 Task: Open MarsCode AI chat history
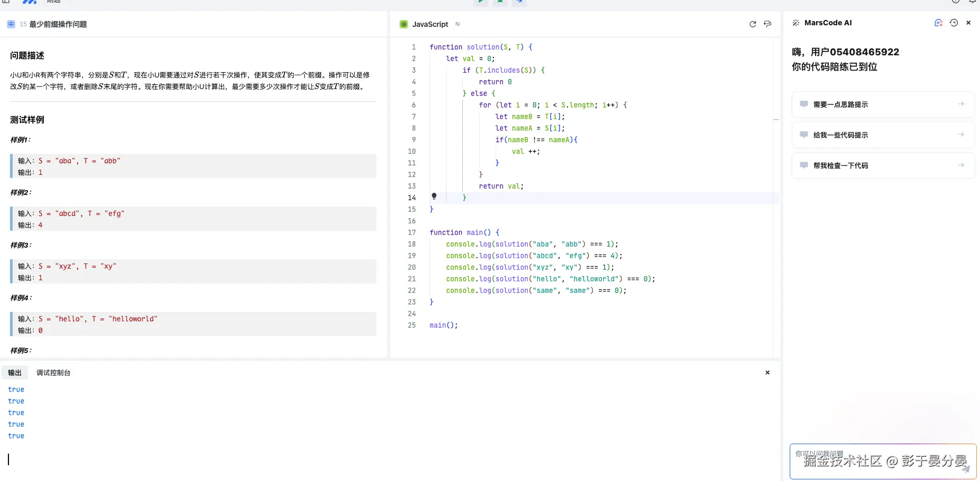(x=954, y=23)
